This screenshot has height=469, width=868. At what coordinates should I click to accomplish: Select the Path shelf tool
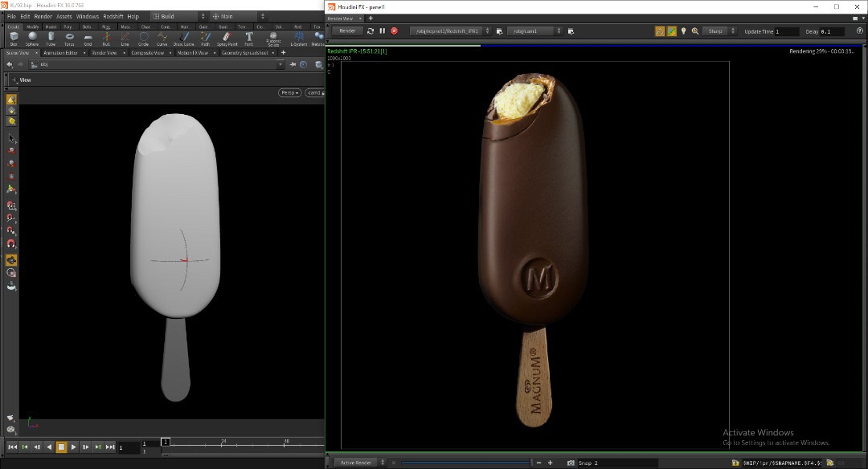click(x=206, y=39)
